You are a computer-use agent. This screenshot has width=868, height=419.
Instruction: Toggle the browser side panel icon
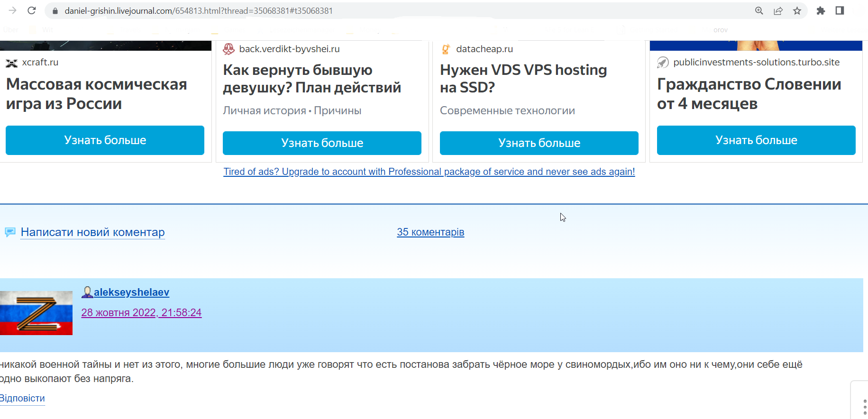point(840,10)
